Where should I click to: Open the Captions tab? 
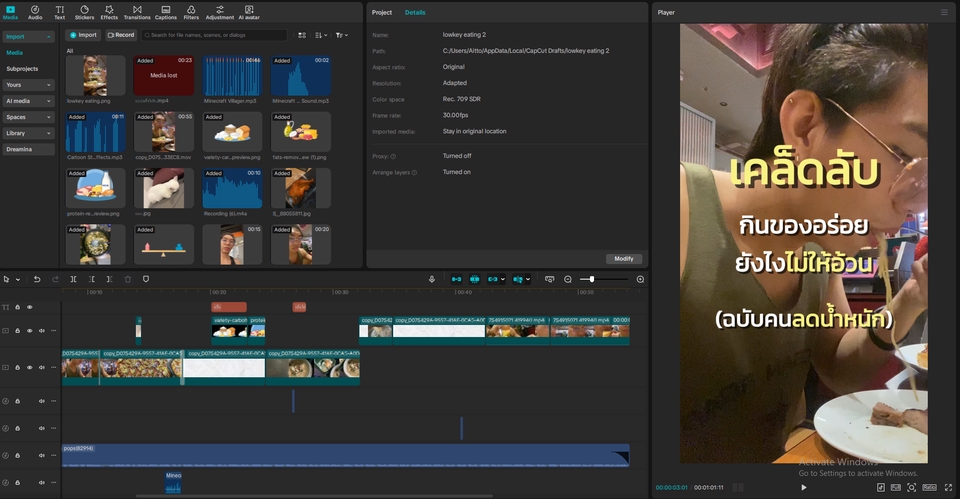[x=166, y=12]
